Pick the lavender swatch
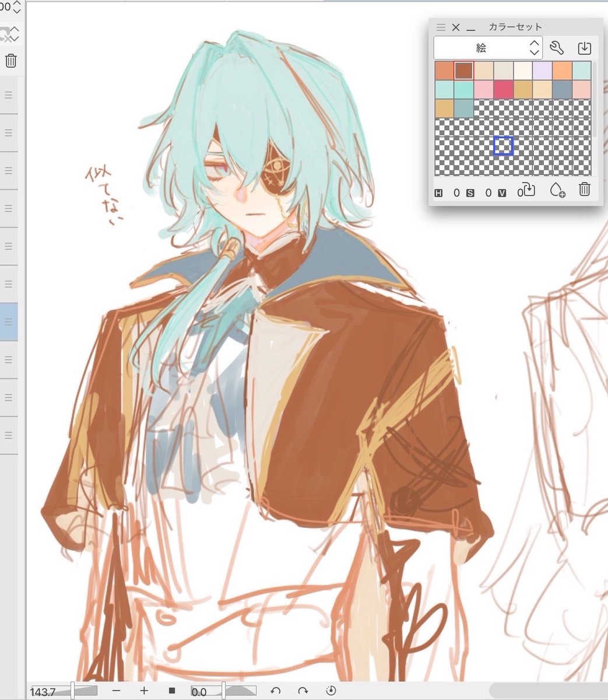The height and width of the screenshot is (700, 608). coord(543,71)
